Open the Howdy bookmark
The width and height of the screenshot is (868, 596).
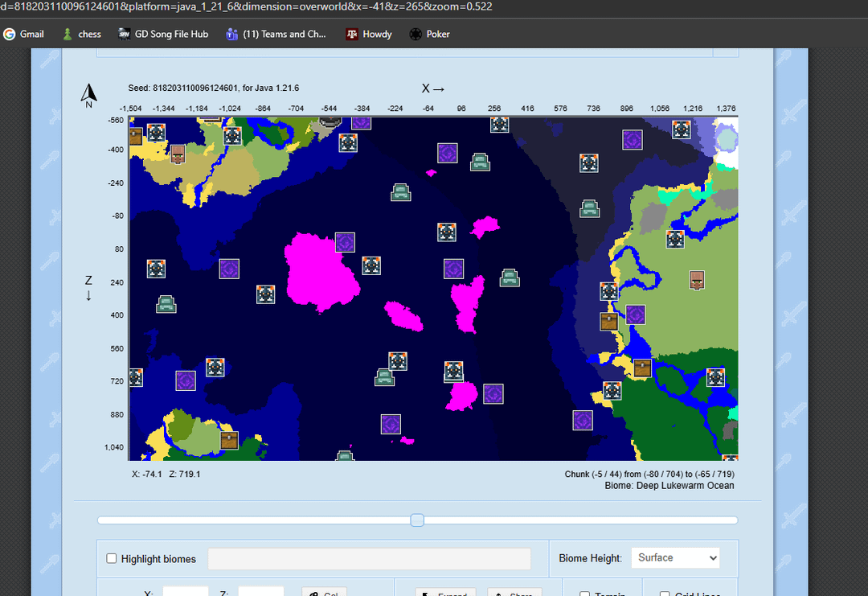pyautogui.click(x=369, y=34)
